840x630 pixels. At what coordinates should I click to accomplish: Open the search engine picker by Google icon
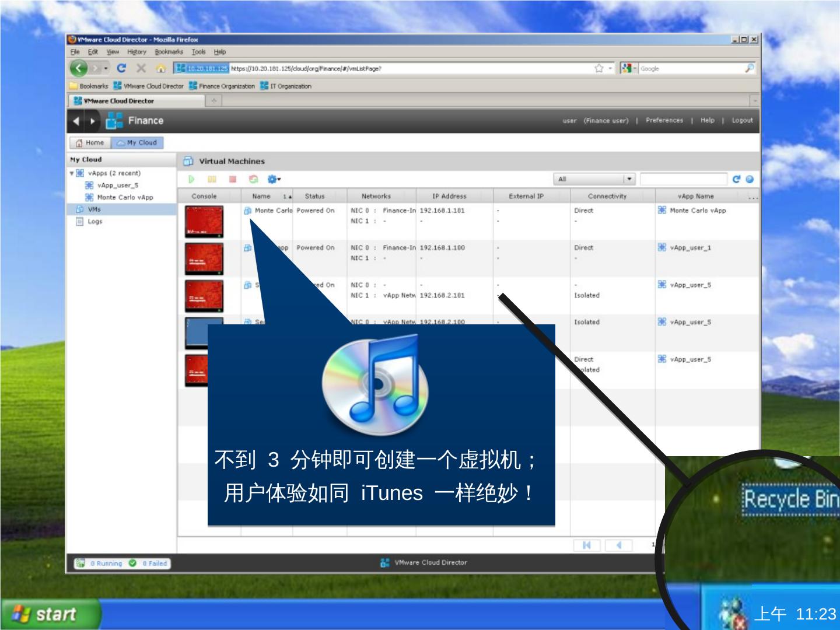[629, 68]
